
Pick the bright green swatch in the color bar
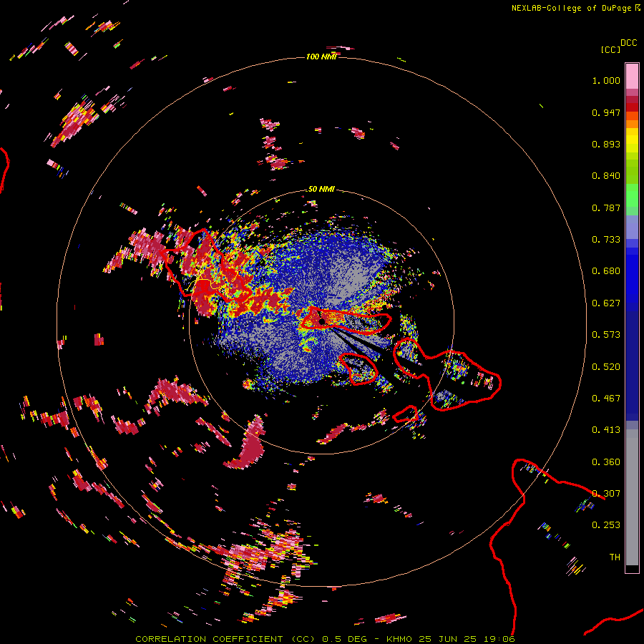tap(632, 195)
